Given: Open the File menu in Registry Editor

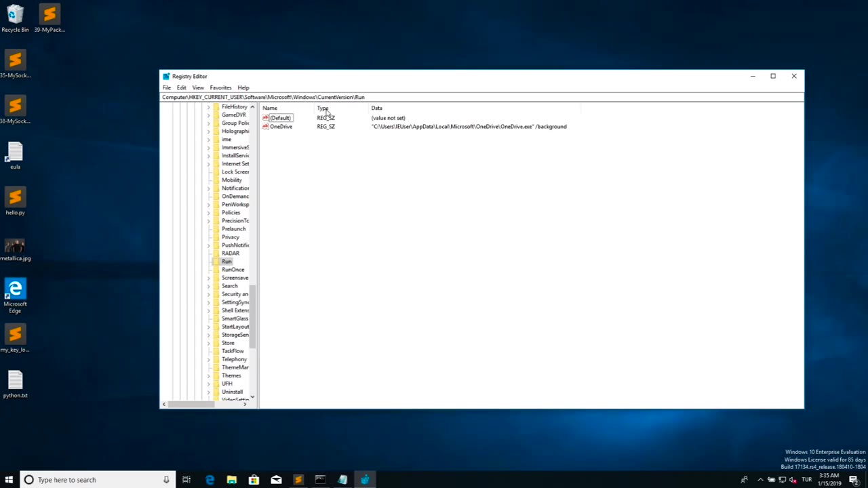Looking at the screenshot, I should (x=167, y=87).
